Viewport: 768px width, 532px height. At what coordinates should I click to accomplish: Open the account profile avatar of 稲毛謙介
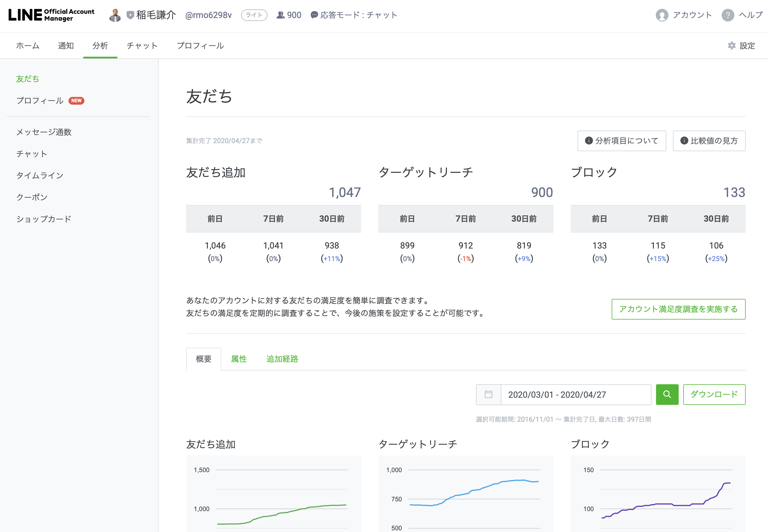point(115,15)
